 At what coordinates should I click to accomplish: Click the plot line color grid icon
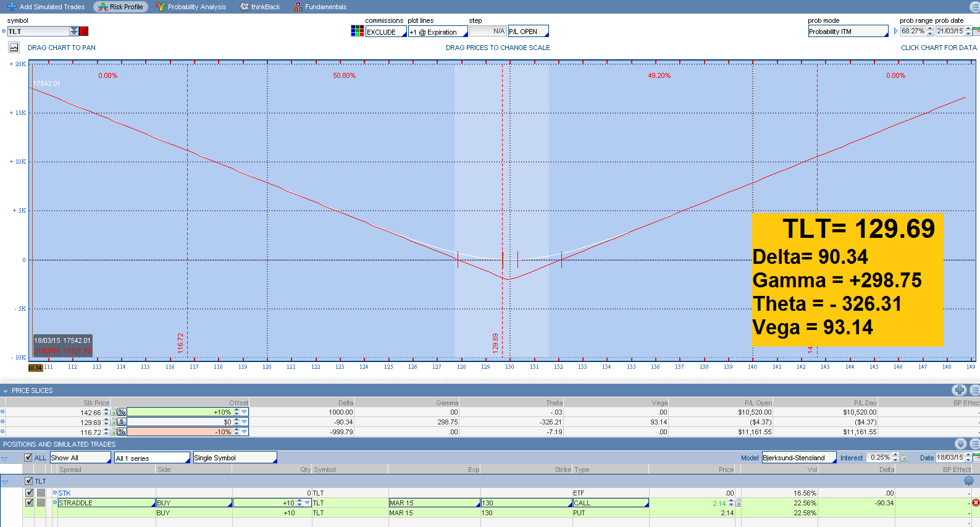pyautogui.click(x=357, y=32)
